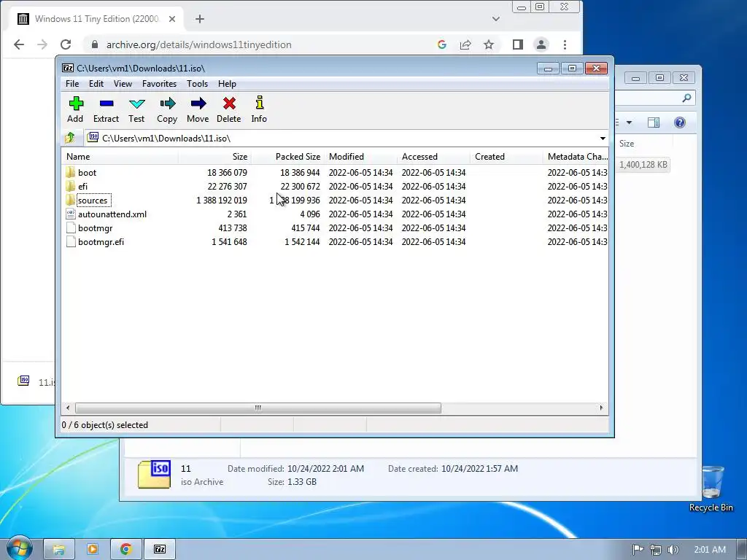
Task: Run the Test archive icon
Action: point(136,104)
